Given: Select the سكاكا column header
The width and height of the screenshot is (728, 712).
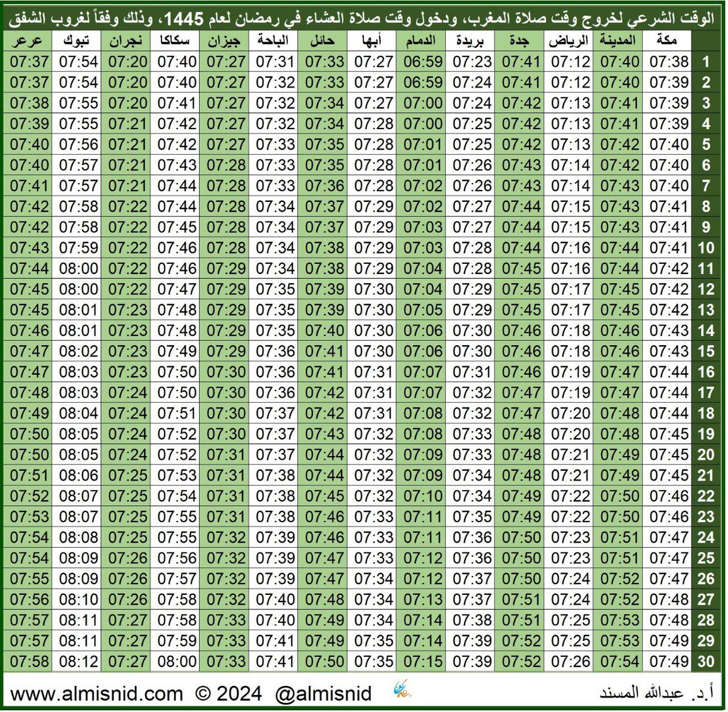Looking at the screenshot, I should 176,41.
